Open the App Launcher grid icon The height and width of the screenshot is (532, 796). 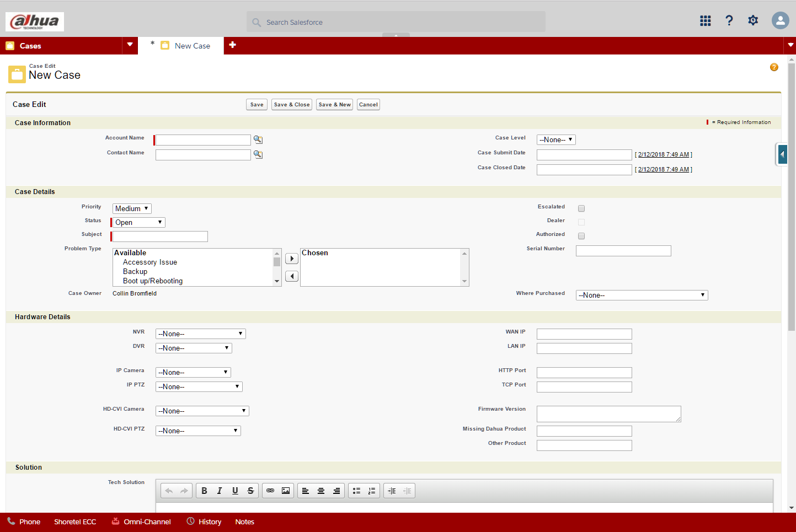tap(705, 21)
